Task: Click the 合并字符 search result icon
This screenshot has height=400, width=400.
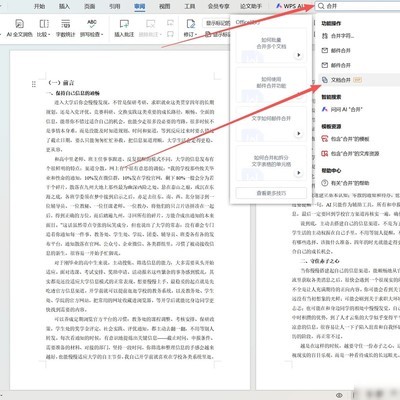Action: pos(325,36)
